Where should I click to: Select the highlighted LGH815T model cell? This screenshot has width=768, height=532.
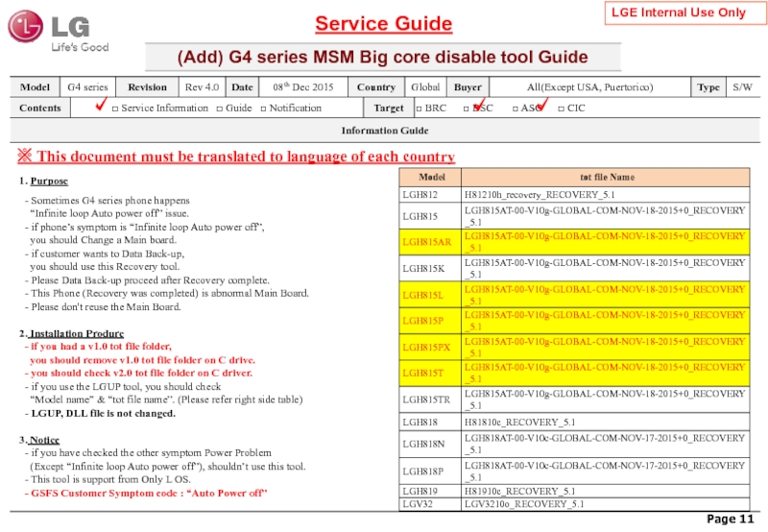coord(430,374)
